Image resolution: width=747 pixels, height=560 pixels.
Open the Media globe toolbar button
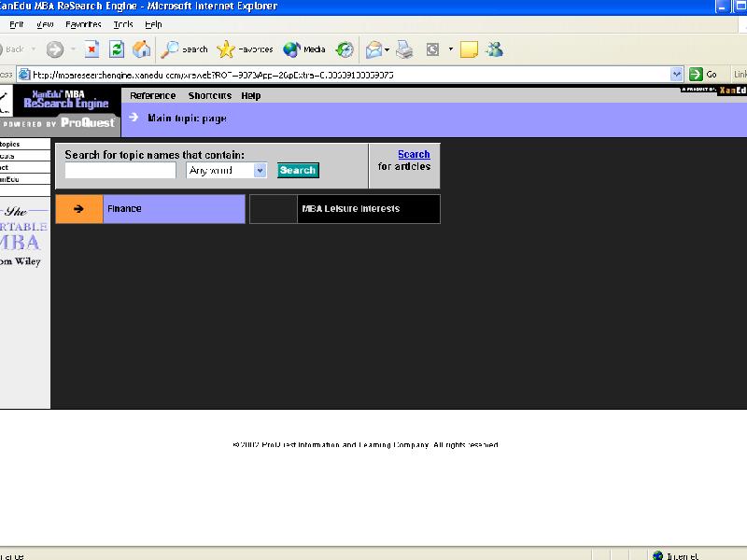click(x=304, y=49)
